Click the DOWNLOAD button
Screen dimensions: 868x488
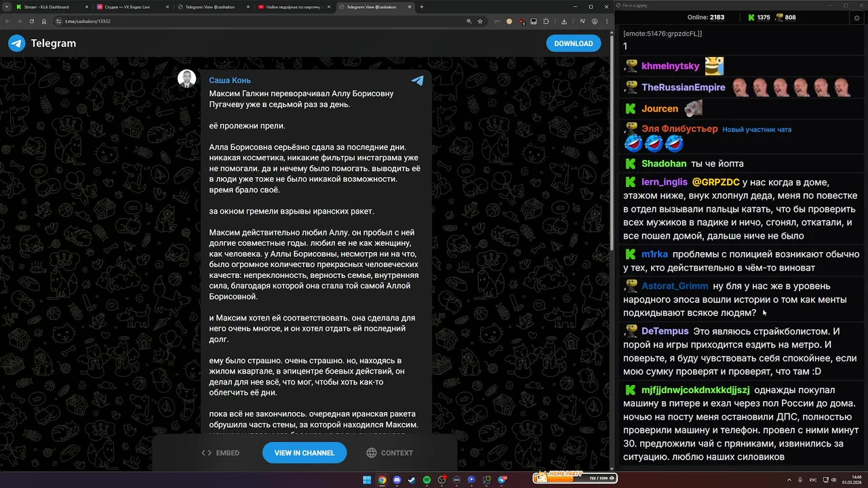pyautogui.click(x=574, y=43)
